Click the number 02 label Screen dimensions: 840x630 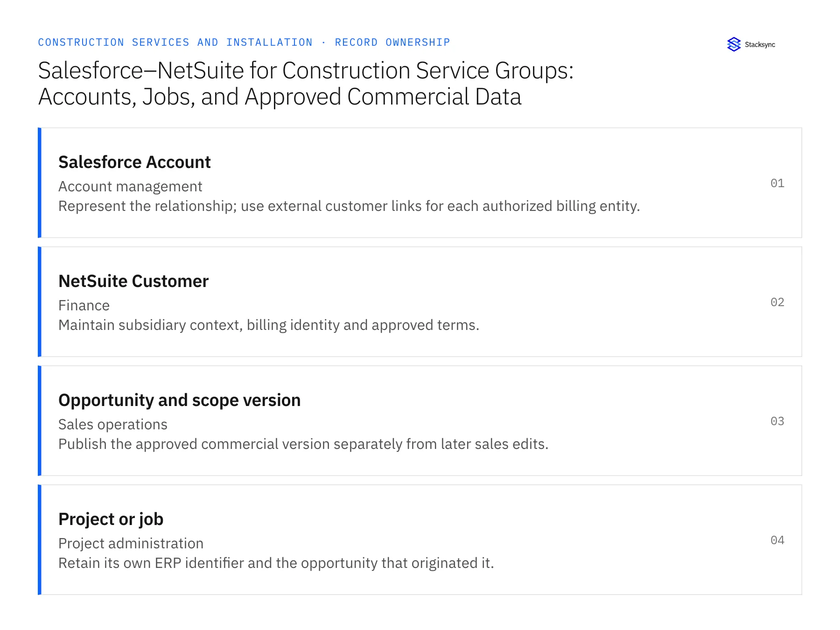tap(777, 302)
